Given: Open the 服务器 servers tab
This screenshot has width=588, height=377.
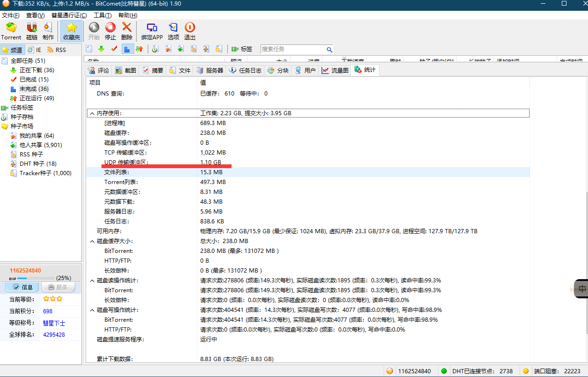Looking at the screenshot, I should [x=210, y=70].
